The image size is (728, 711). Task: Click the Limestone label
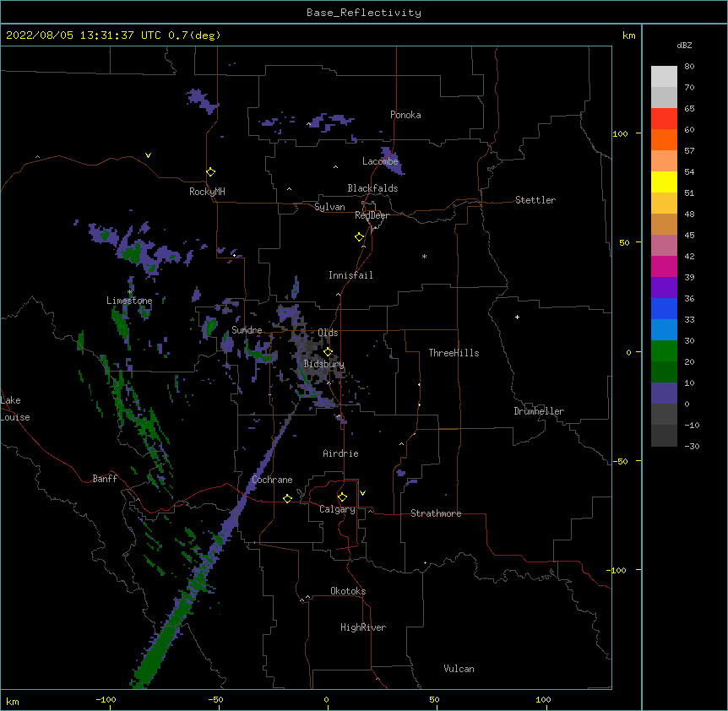tap(129, 301)
